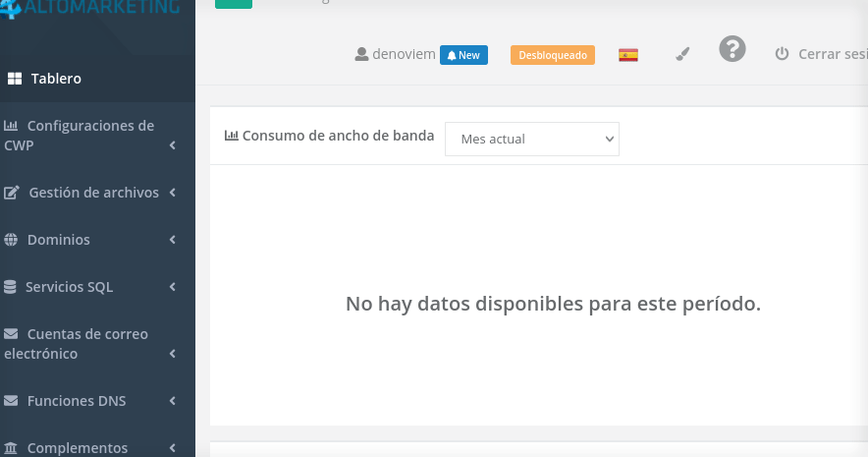Click the user profile icon beside denoviem
868x457 pixels.
click(x=361, y=54)
